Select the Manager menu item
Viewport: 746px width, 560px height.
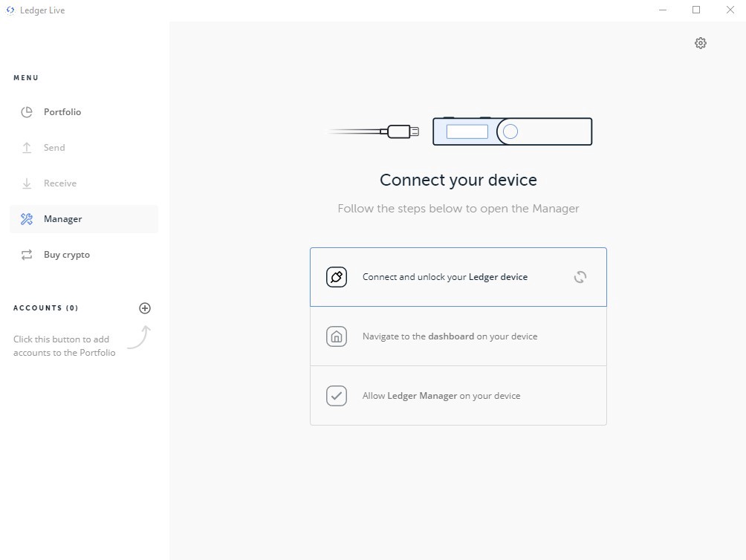pyautogui.click(x=84, y=219)
